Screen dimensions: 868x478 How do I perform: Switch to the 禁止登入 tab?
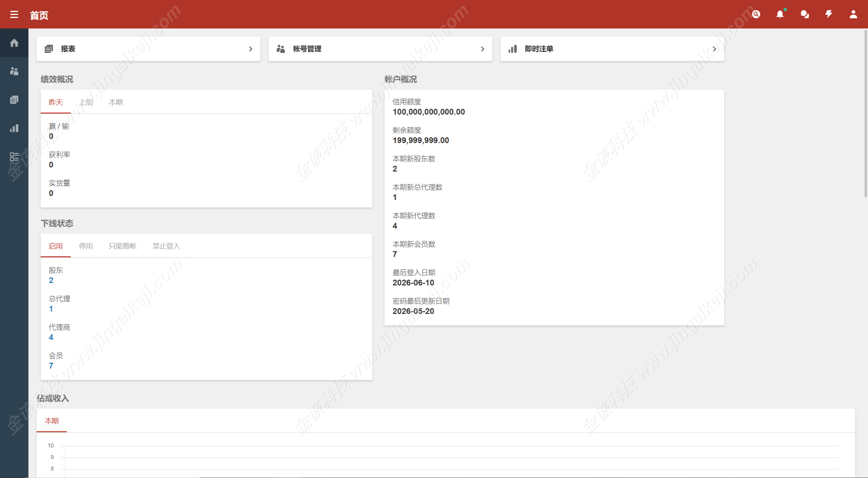[x=166, y=246]
